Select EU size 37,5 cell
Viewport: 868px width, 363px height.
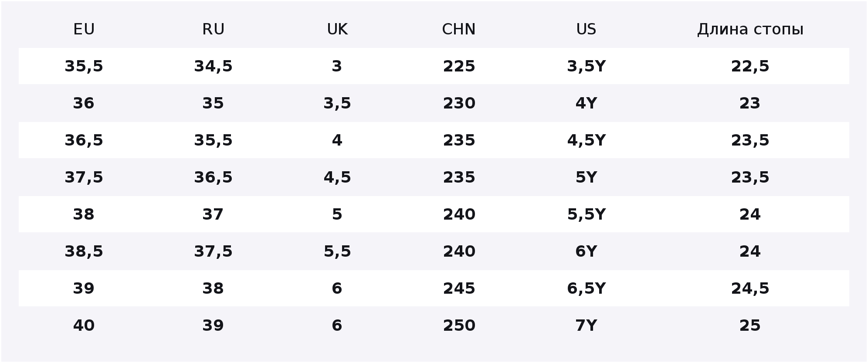click(84, 177)
